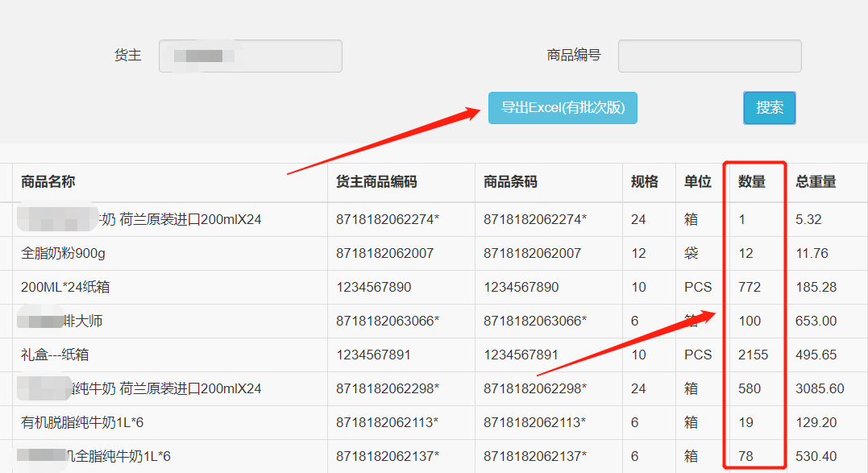This screenshot has width=868, height=473.
Task: Select quantity value 2155
Action: coord(754,355)
